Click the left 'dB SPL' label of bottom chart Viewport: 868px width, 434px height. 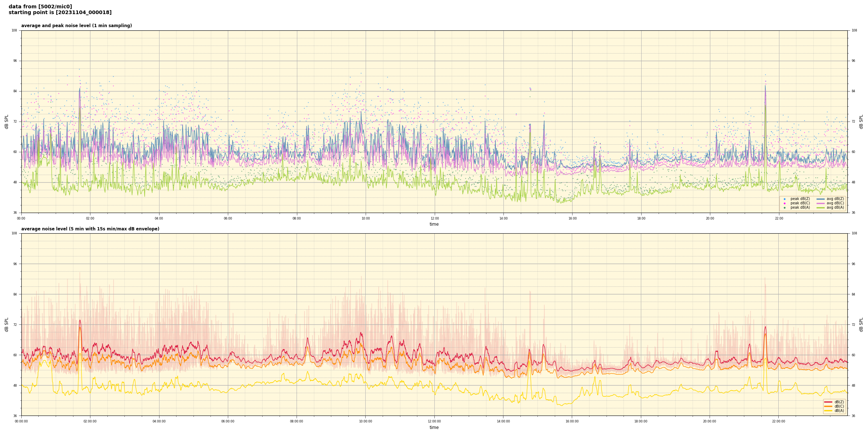coord(7,324)
